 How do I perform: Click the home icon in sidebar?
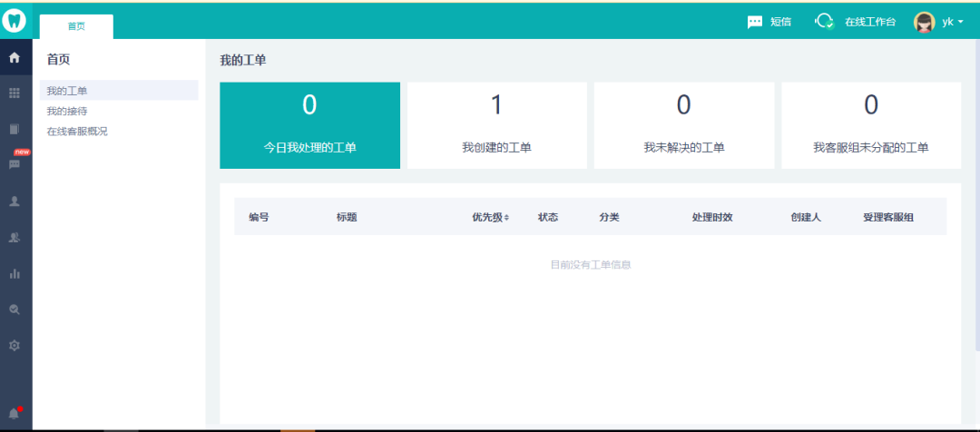(x=15, y=58)
